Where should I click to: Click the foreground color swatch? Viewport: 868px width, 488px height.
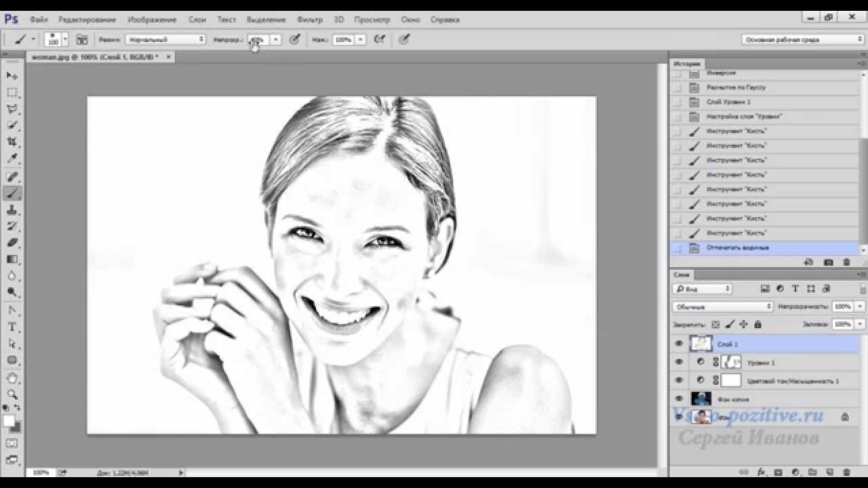point(9,420)
